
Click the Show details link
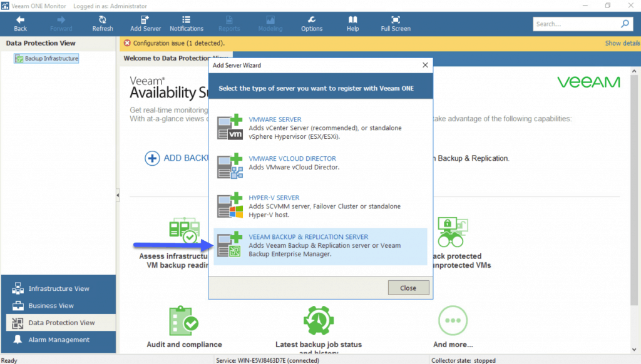tap(622, 43)
